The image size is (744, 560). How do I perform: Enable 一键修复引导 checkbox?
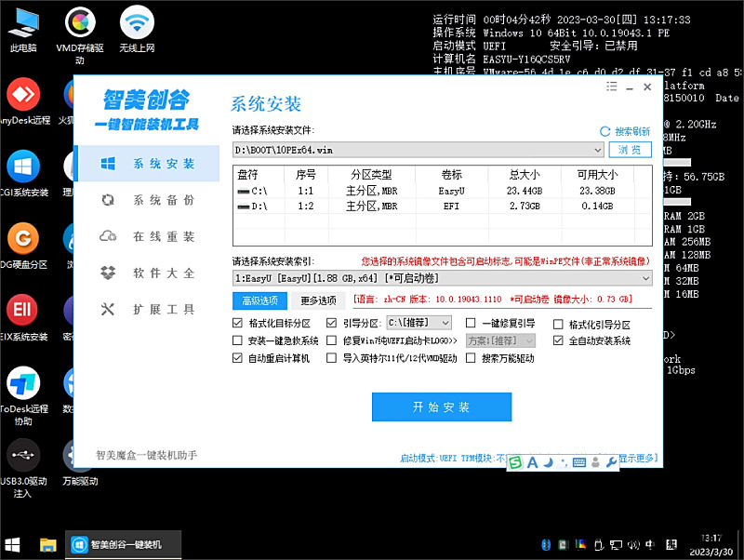(x=471, y=323)
